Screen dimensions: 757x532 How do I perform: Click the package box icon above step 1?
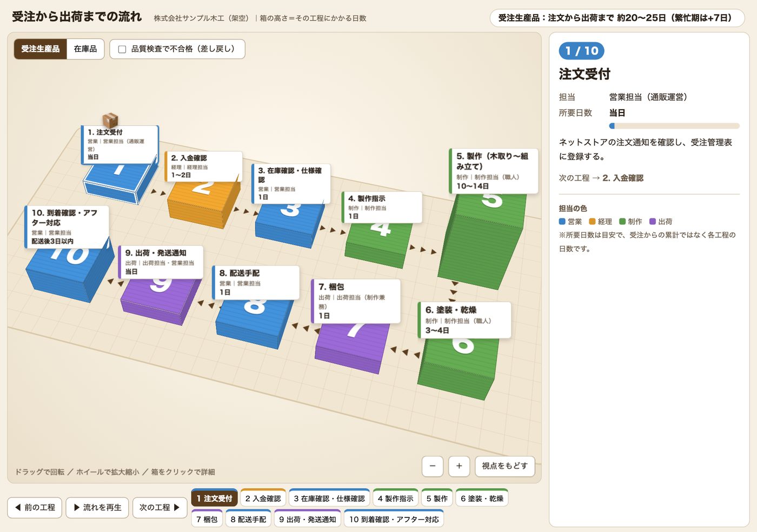click(110, 120)
